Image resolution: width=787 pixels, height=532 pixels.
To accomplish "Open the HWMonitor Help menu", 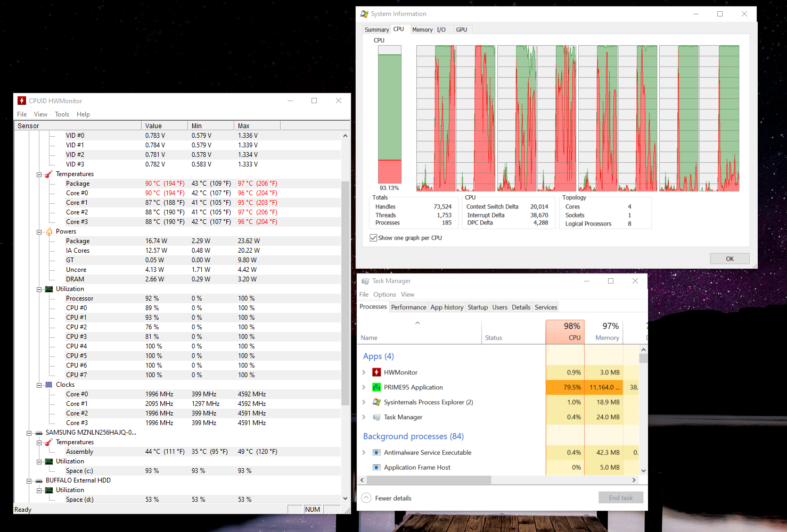I will [83, 114].
